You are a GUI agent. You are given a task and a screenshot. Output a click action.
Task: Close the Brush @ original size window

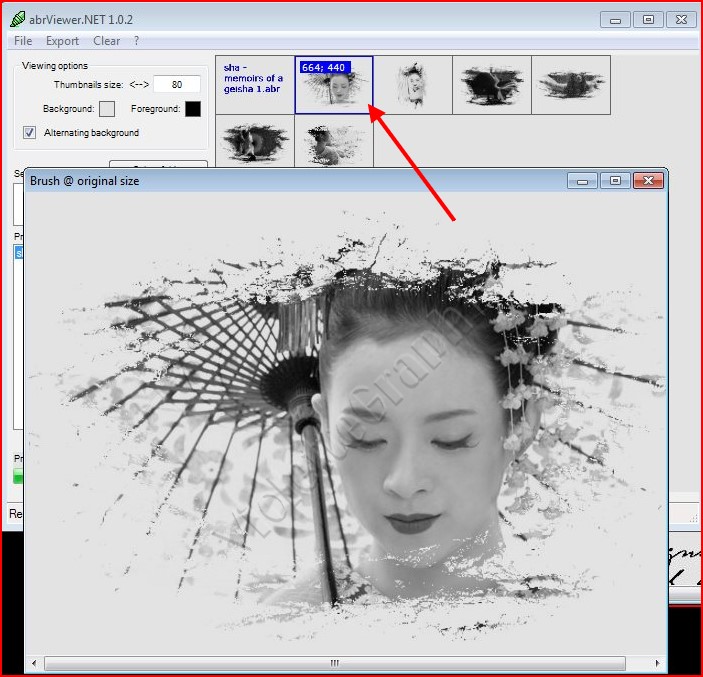pos(648,181)
